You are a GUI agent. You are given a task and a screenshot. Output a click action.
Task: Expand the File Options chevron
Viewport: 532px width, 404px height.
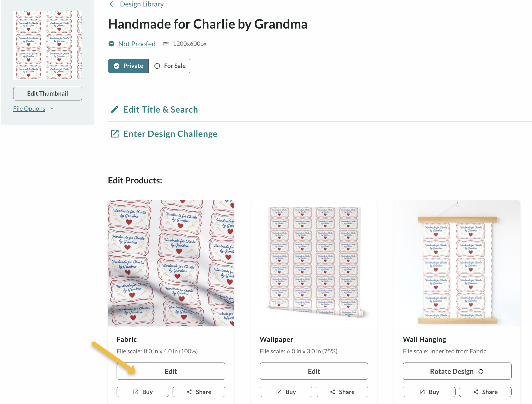tap(52, 109)
